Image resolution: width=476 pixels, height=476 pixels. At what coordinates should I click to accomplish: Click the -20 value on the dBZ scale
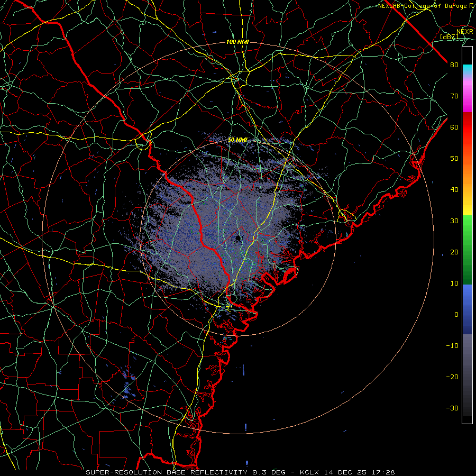tap(452, 377)
